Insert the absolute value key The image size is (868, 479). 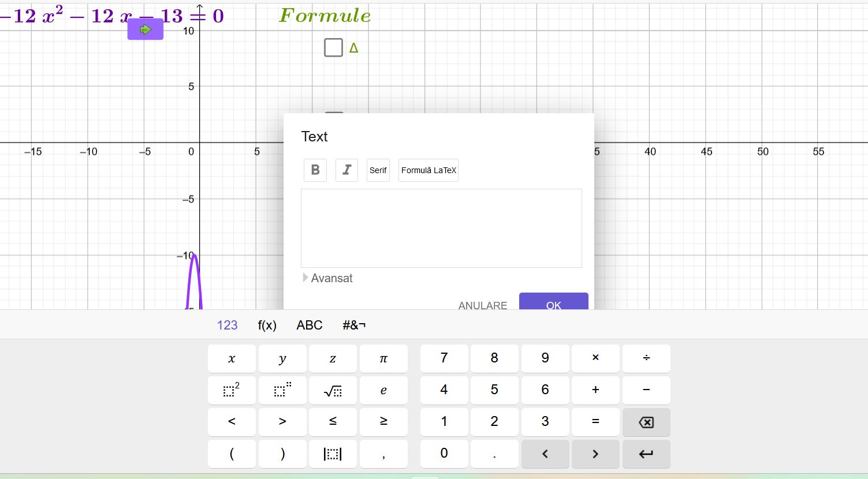(333, 454)
